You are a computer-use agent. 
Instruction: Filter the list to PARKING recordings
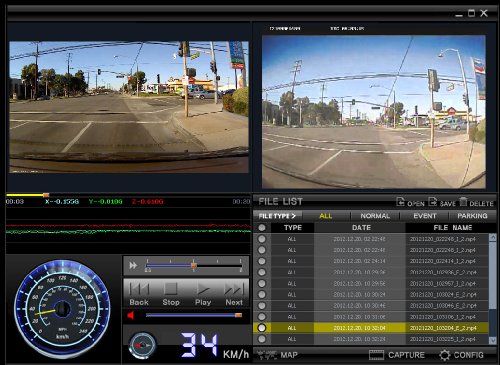[472, 216]
